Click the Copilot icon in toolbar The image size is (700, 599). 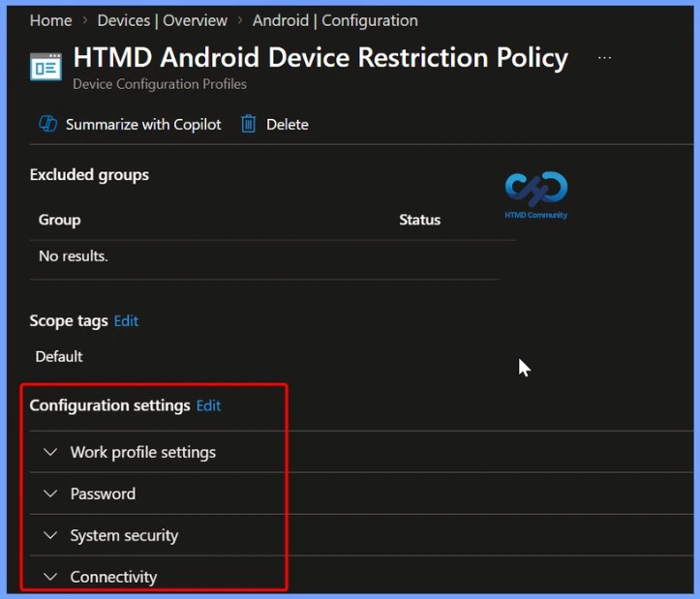tap(47, 124)
